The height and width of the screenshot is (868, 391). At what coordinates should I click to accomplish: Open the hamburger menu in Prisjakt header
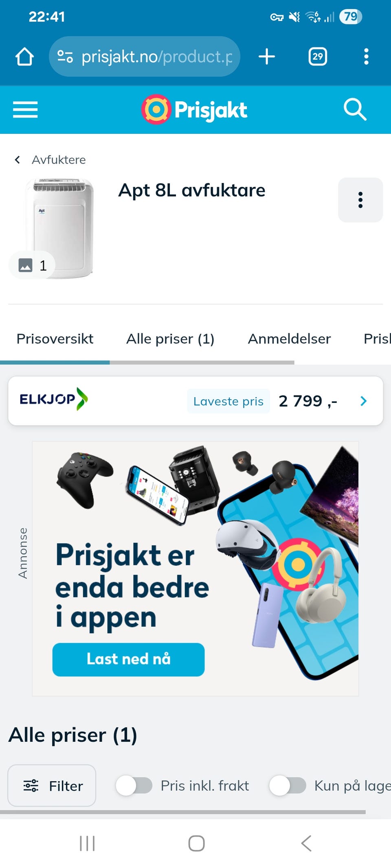25,109
